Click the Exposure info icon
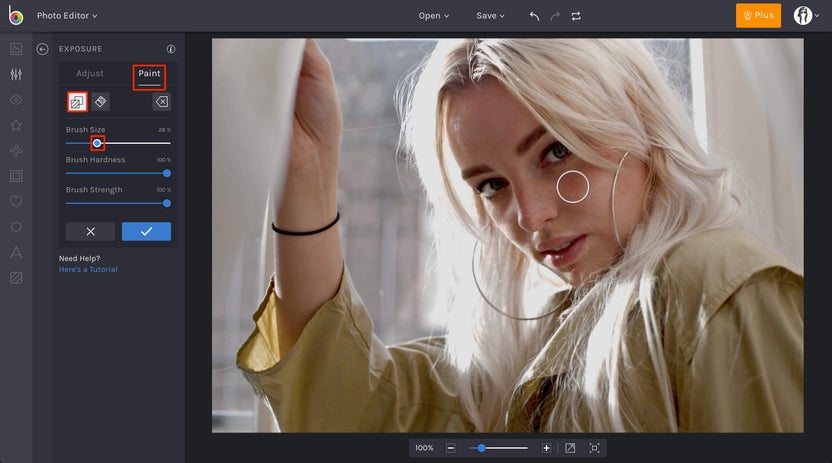832x463 pixels. click(x=171, y=49)
